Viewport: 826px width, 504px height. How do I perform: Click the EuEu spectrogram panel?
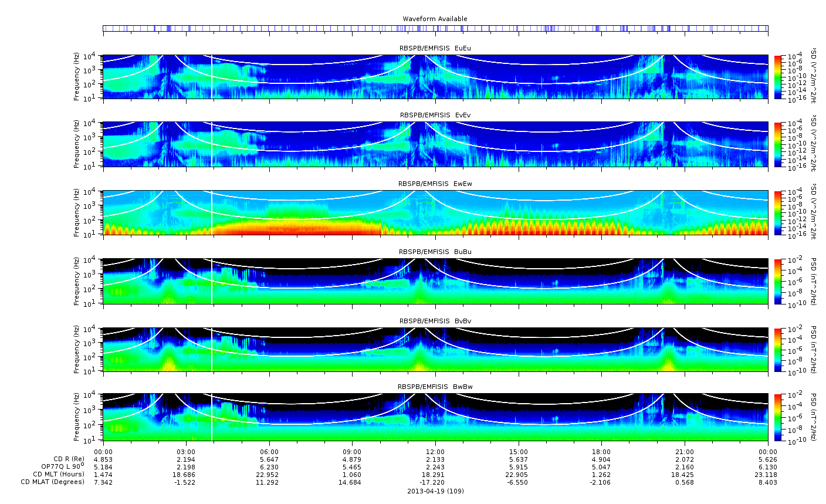[435, 77]
